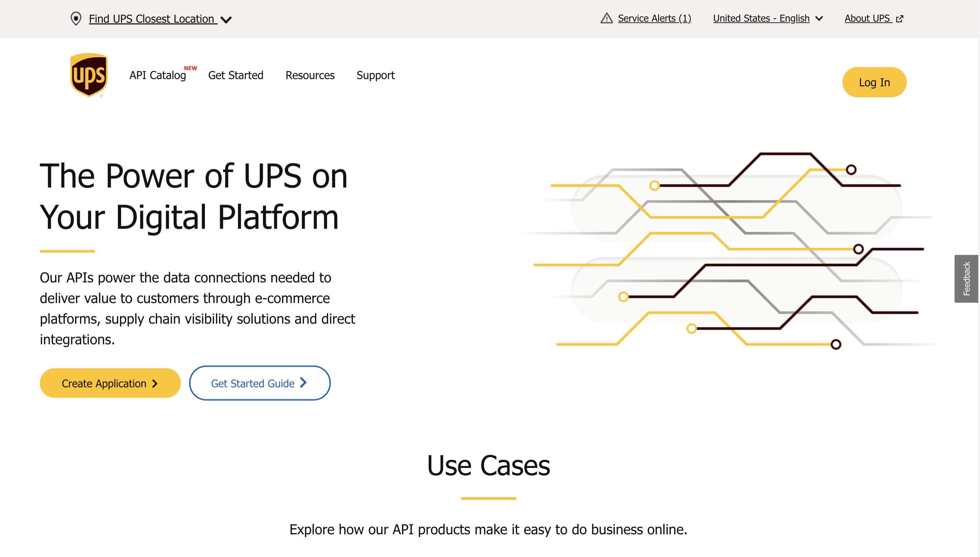Open the United States - English language selector
Screen dimensions: 980x557
[x=762, y=18]
